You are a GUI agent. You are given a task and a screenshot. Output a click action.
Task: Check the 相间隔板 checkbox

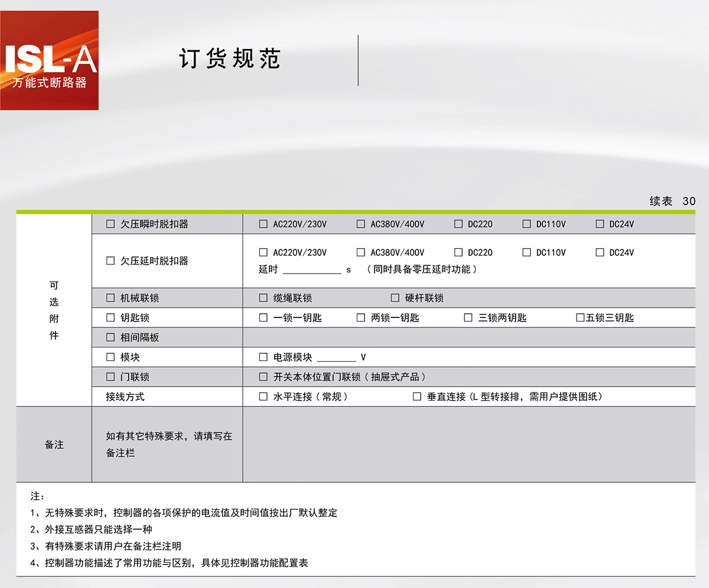click(110, 337)
